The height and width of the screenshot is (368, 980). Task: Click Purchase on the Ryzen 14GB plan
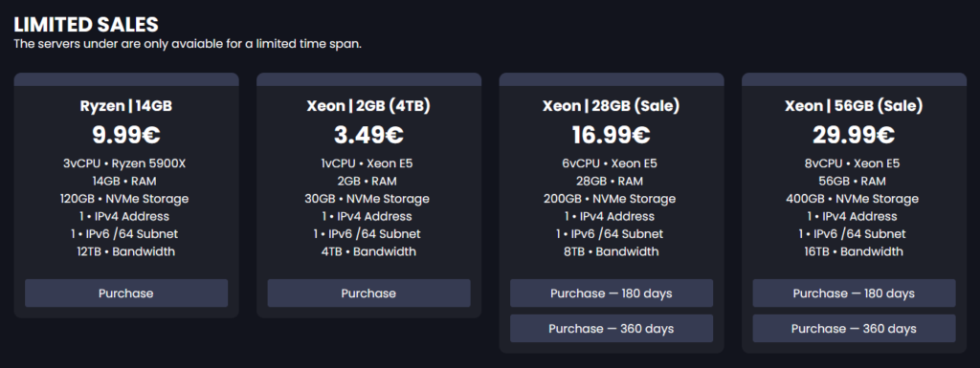pyautogui.click(x=126, y=293)
